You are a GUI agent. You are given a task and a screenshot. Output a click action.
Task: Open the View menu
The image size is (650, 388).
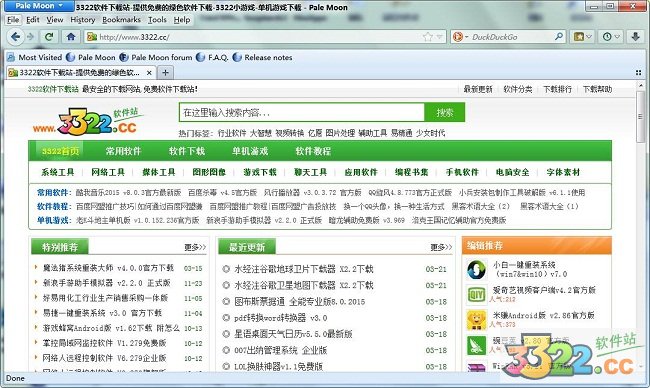pos(55,19)
